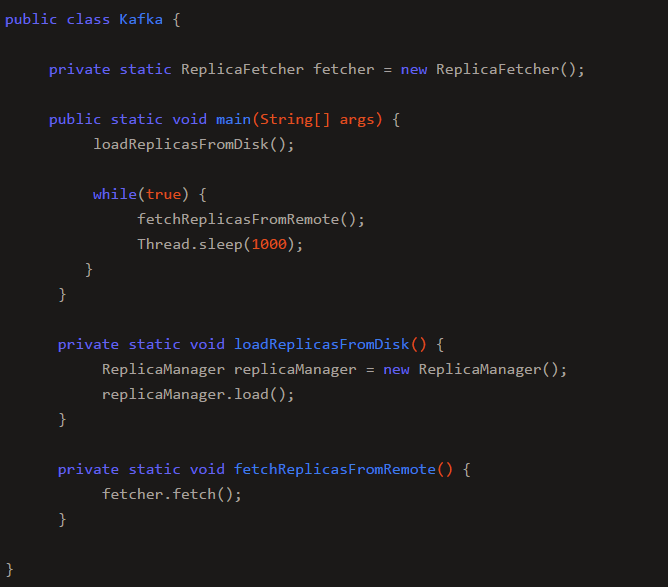668x587 pixels.
Task: Click the fetcher field variable name
Action: [344, 69]
